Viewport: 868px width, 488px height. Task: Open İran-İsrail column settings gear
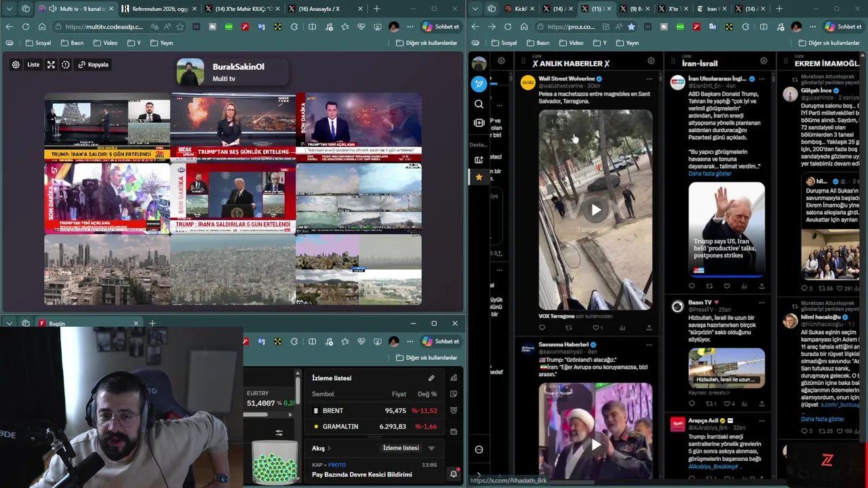click(x=764, y=61)
